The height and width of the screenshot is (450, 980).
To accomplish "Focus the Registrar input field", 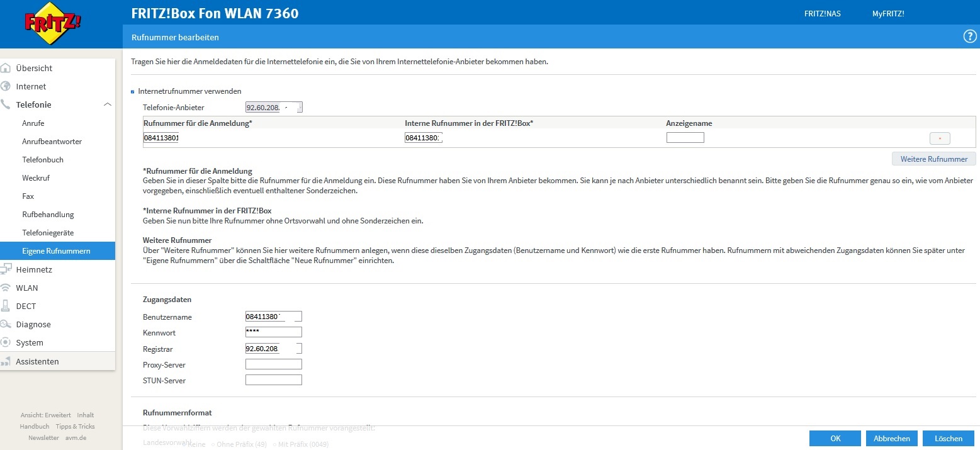I will [274, 349].
